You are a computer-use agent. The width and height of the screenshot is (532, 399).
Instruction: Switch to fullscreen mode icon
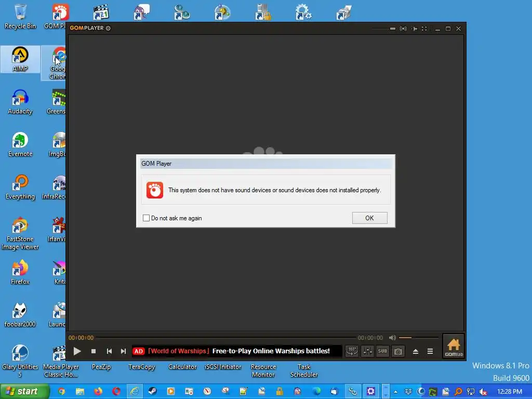(x=424, y=29)
